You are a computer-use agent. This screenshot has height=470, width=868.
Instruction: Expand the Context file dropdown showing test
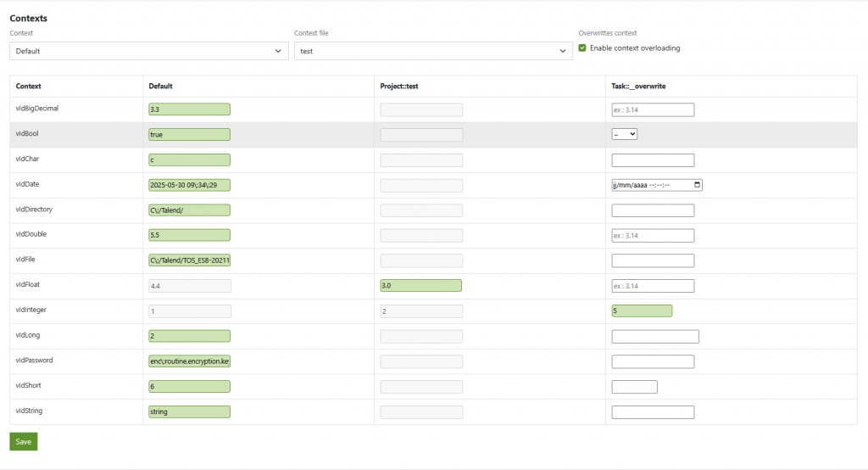(x=433, y=51)
